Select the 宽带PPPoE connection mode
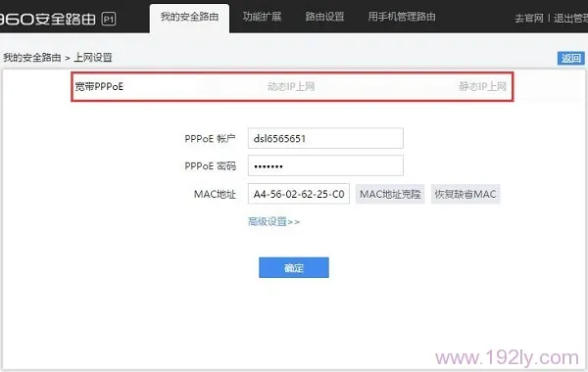The height and width of the screenshot is (372, 588). pyautogui.click(x=99, y=87)
